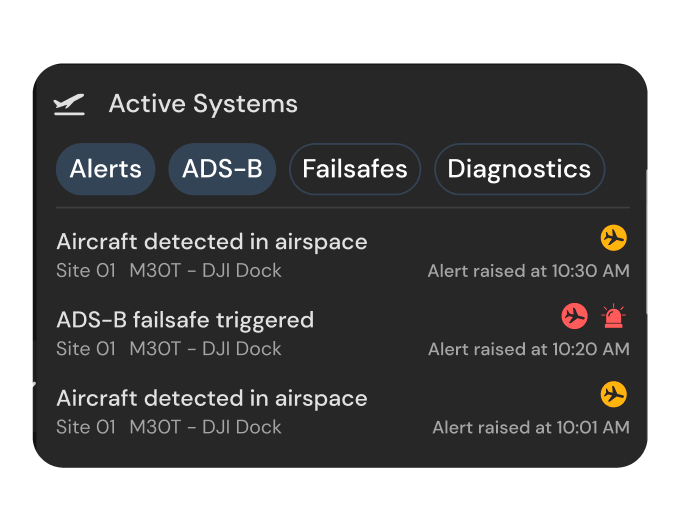
Task: Click M30T - DJI Dock under 10:01 alert
Action: (205, 427)
